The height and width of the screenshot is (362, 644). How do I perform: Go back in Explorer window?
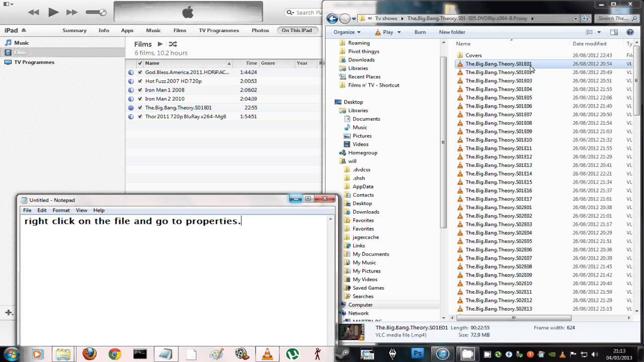coord(332,19)
